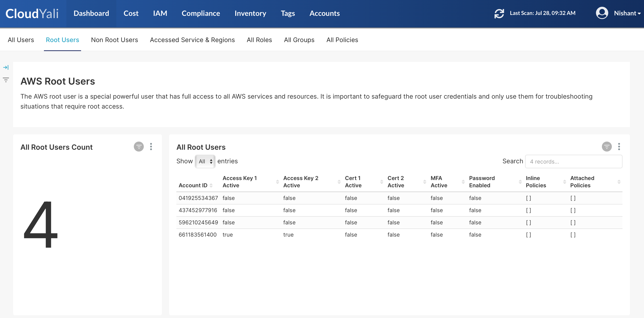Select the sidebar filter icon

tap(6, 80)
